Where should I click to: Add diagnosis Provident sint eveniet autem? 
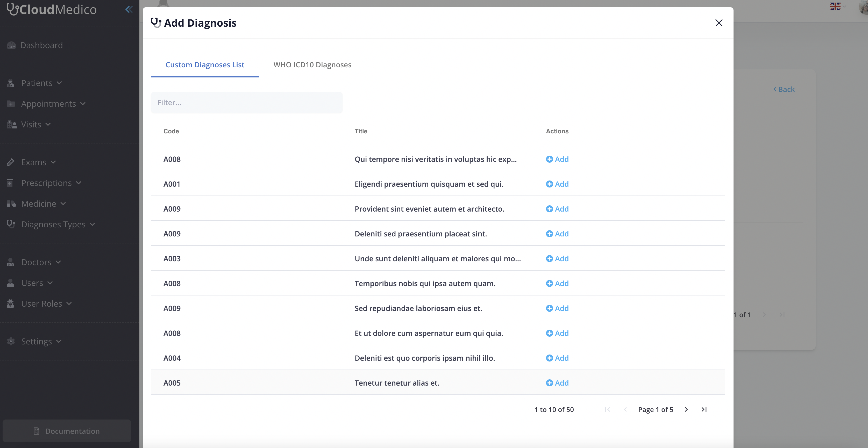click(557, 209)
